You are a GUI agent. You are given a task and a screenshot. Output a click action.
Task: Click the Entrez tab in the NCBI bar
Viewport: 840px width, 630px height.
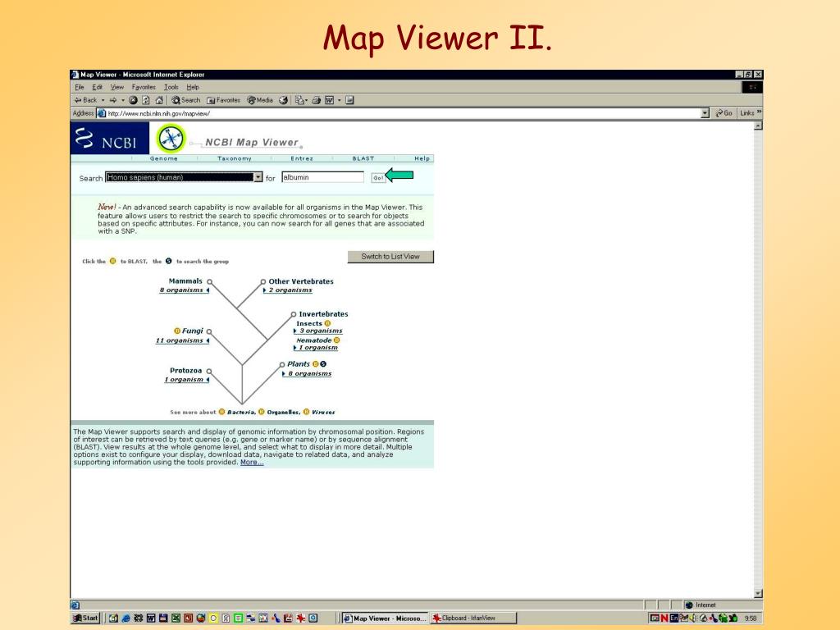302,158
